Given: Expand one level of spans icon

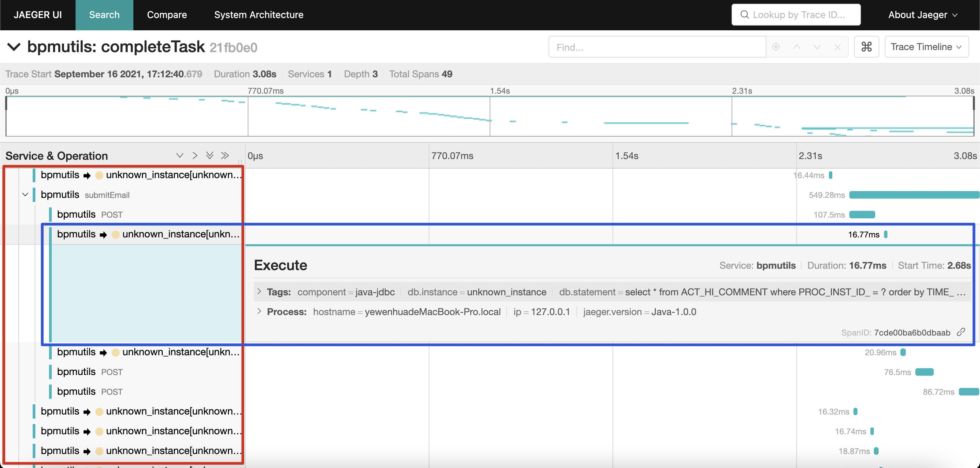Looking at the screenshot, I should click(180, 155).
